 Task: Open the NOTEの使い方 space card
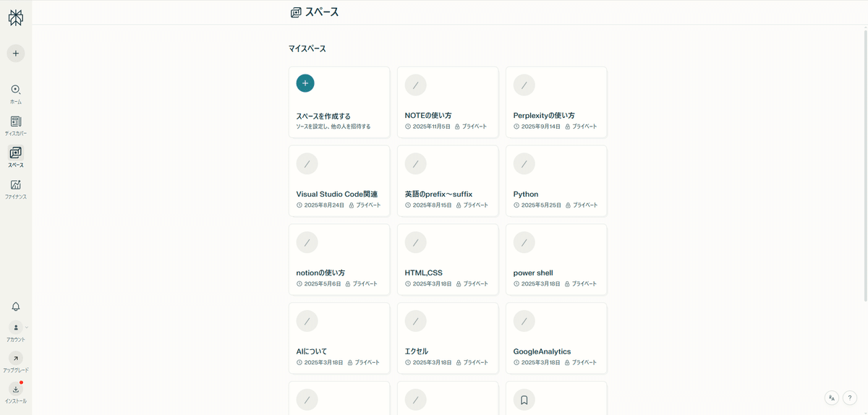[x=447, y=102]
